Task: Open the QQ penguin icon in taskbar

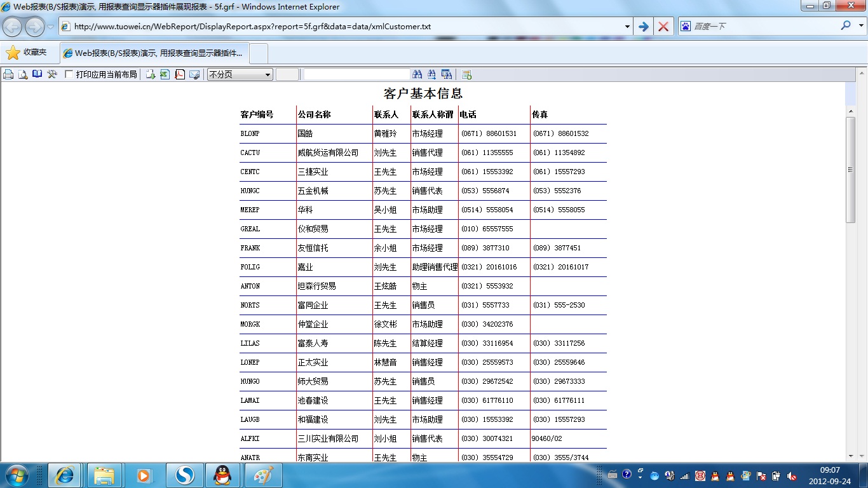Action: 222,475
